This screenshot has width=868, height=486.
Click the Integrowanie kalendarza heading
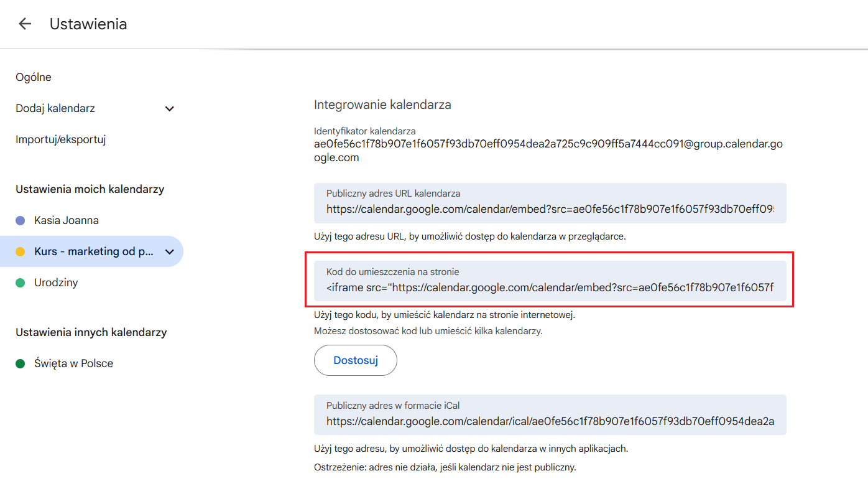(382, 105)
